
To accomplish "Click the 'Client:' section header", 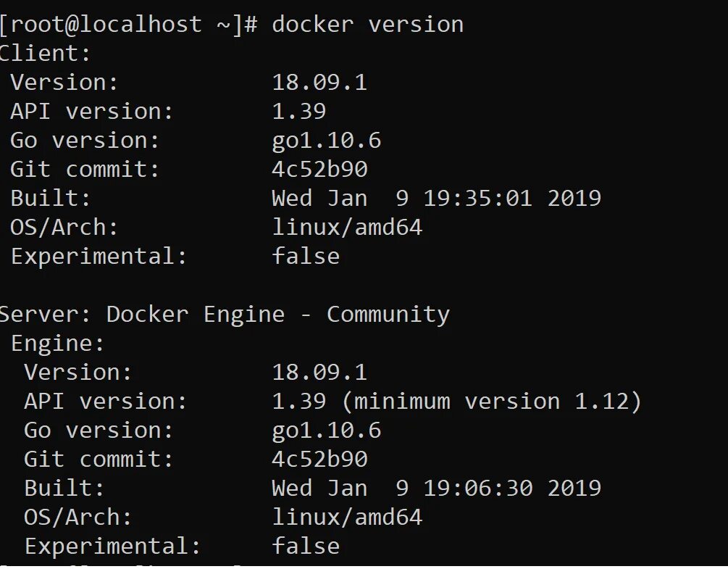I will click(x=45, y=53).
